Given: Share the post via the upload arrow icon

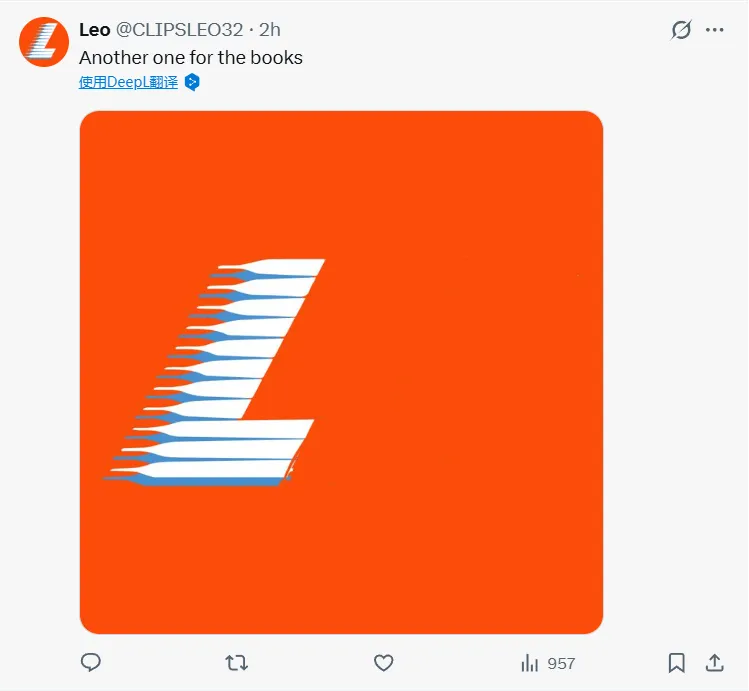Looking at the screenshot, I should click(714, 662).
